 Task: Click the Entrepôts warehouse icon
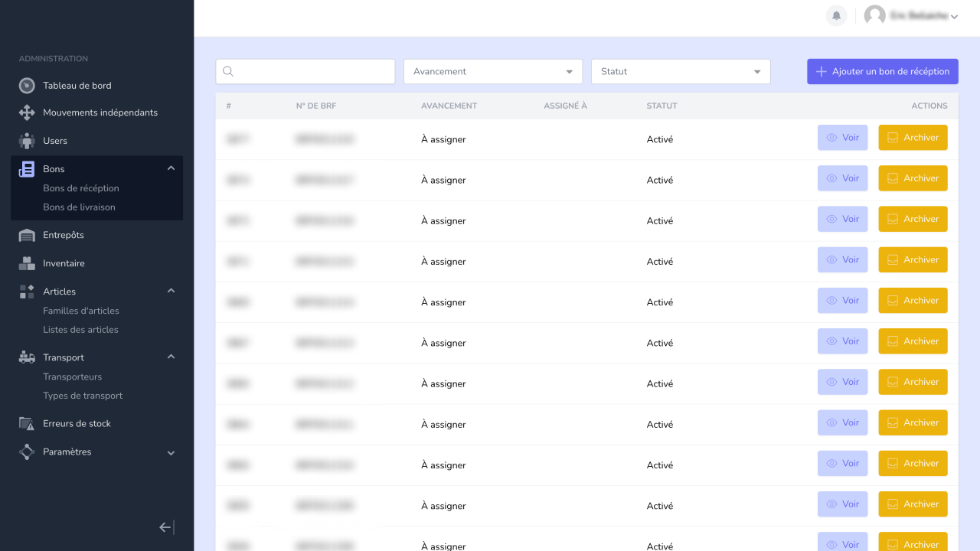27,235
